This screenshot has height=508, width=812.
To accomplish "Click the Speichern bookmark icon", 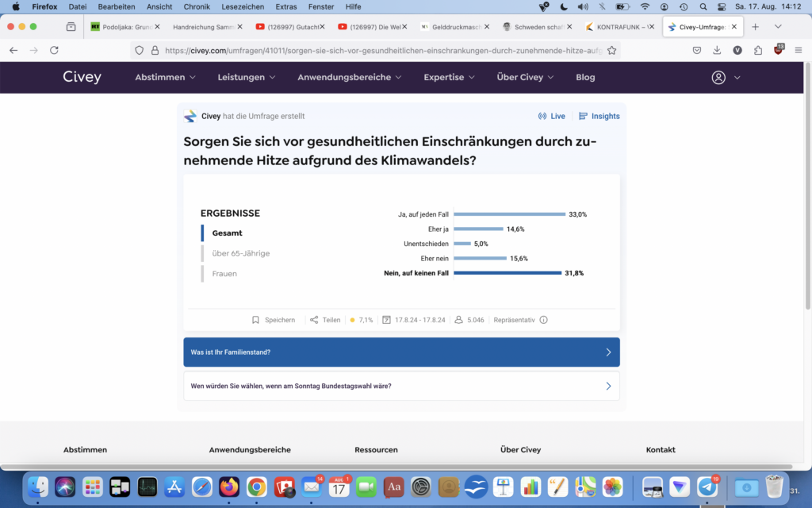I will pyautogui.click(x=256, y=320).
